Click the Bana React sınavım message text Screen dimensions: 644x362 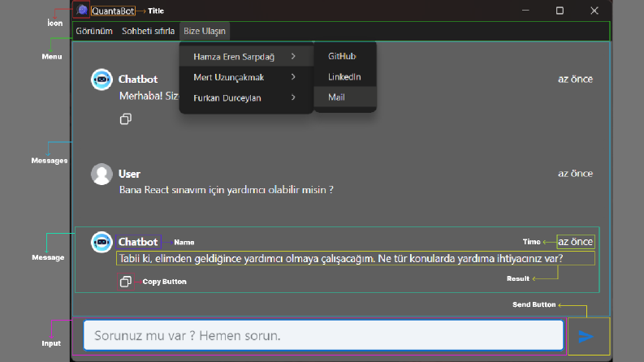pos(227,190)
